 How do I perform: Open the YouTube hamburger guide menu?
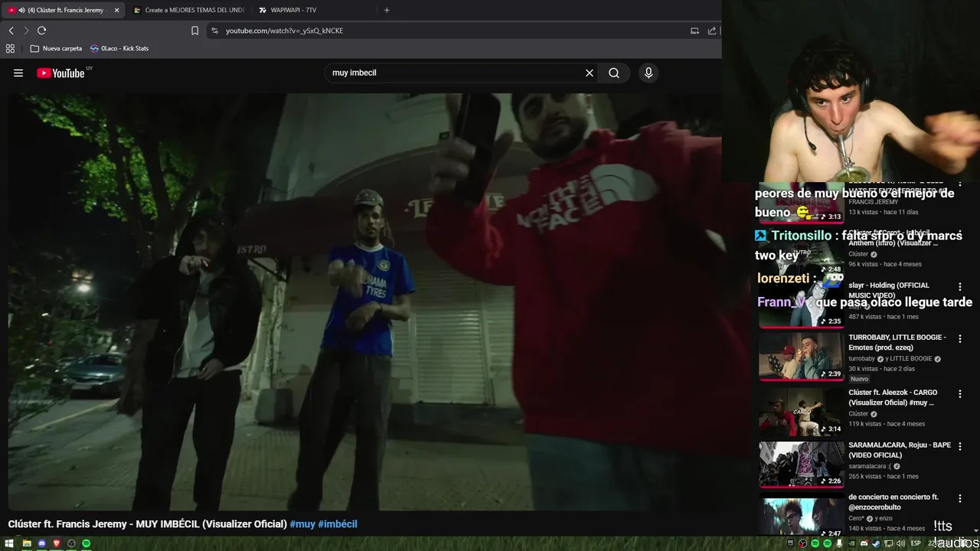[x=18, y=73]
